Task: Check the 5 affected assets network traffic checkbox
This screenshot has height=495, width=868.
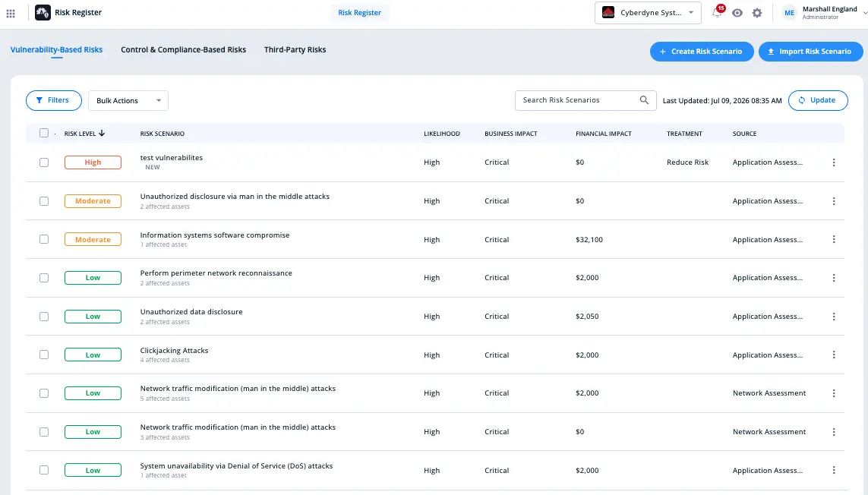Action: 44,393
